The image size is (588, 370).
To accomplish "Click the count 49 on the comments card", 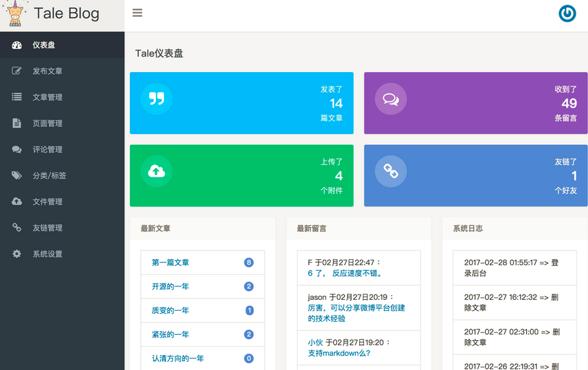I will pyautogui.click(x=569, y=103).
